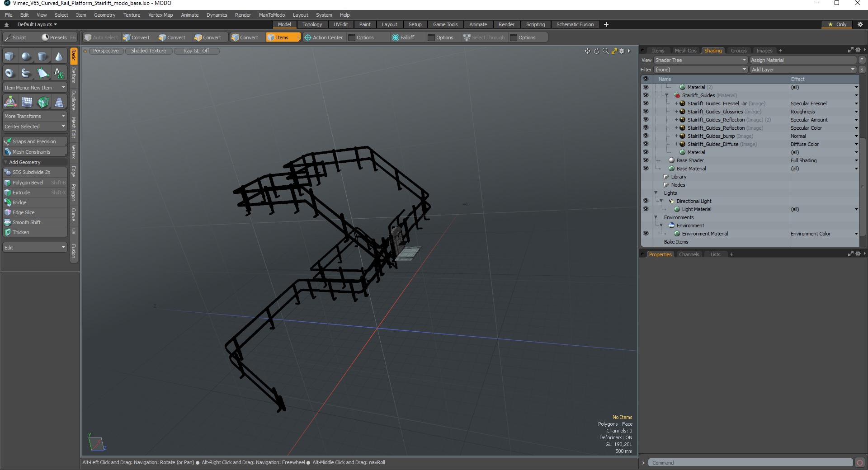
Task: Open the Vertex Map menu
Action: click(160, 15)
